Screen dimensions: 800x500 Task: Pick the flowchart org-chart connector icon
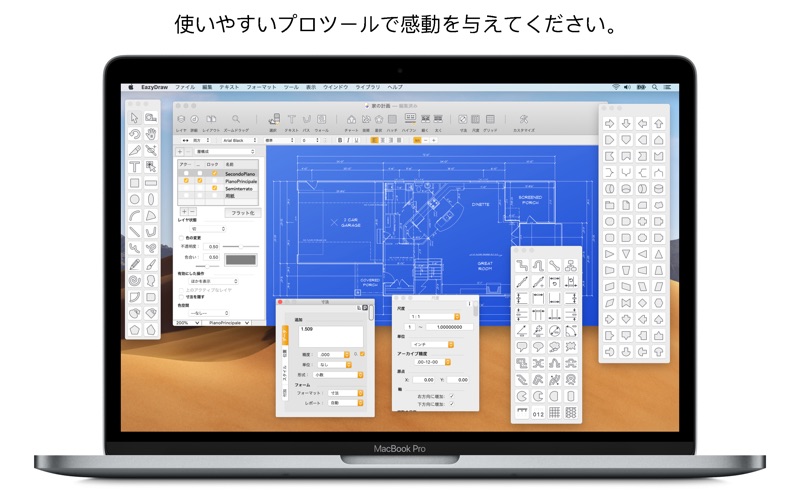pyautogui.click(x=571, y=265)
